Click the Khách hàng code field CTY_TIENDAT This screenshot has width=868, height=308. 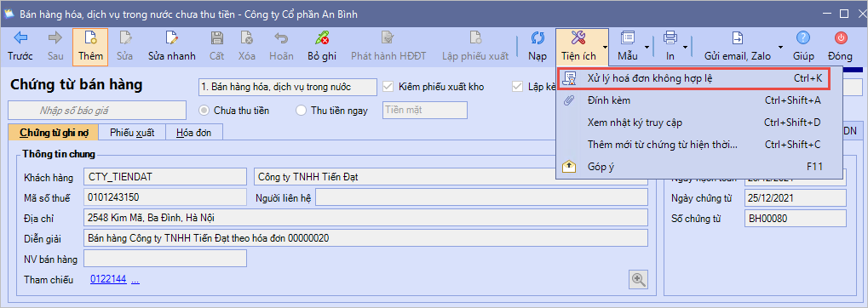tap(165, 177)
